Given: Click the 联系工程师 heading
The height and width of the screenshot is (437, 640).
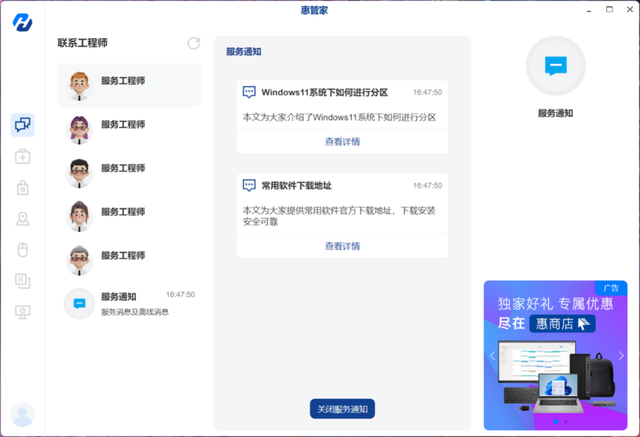Looking at the screenshot, I should (x=82, y=43).
